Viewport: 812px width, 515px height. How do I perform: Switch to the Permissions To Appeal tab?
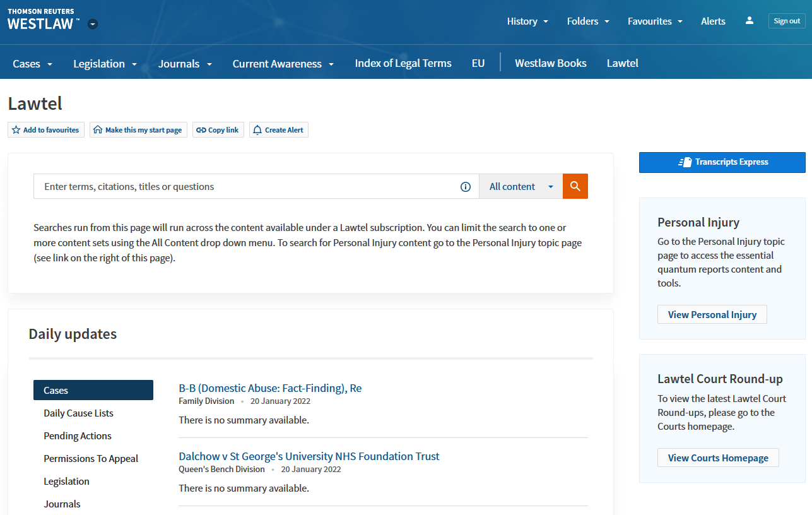coord(90,458)
